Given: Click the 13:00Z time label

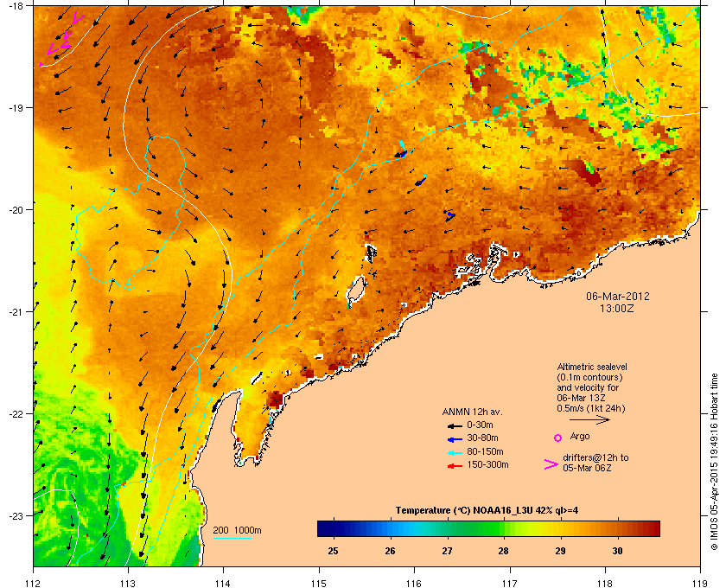Looking at the screenshot, I should [617, 308].
